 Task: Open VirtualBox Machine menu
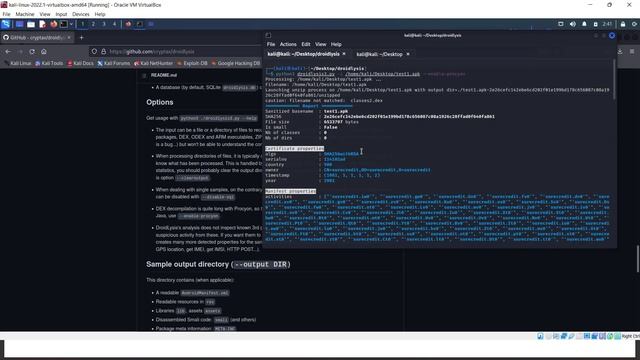point(25,14)
